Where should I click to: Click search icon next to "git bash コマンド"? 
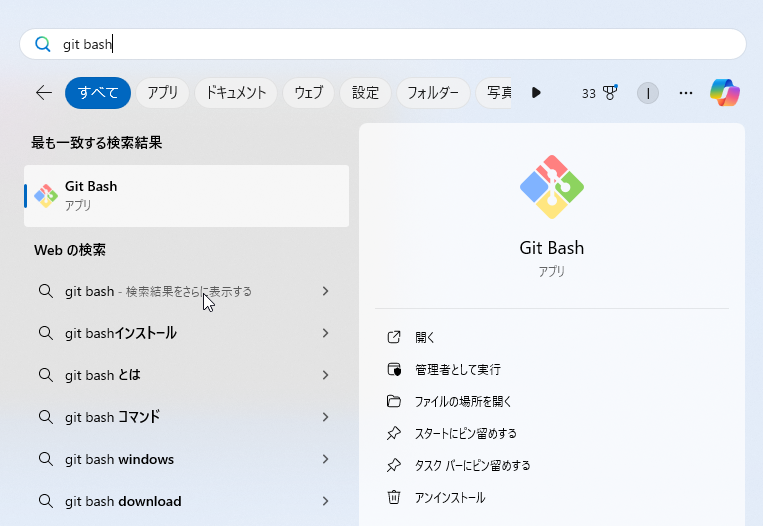tap(46, 417)
